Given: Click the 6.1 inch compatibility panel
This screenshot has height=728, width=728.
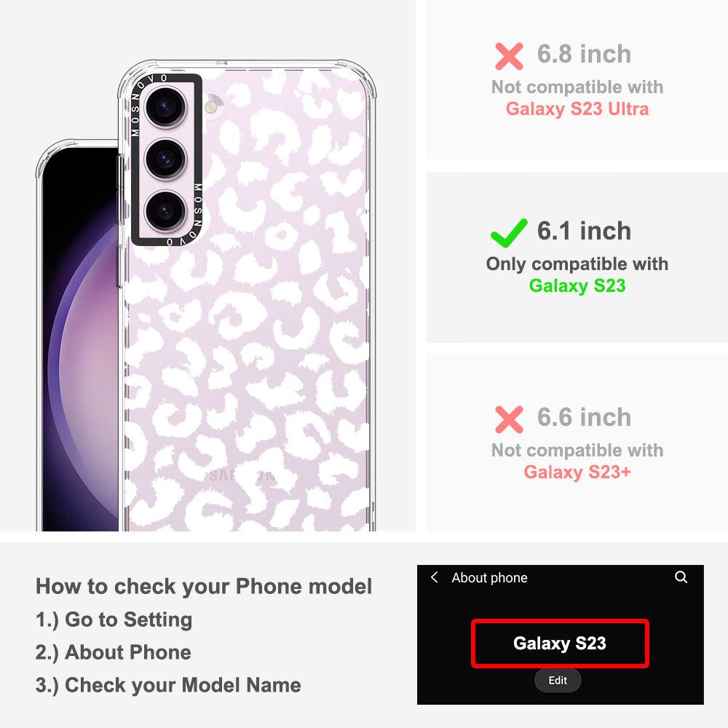Looking at the screenshot, I should [x=577, y=258].
